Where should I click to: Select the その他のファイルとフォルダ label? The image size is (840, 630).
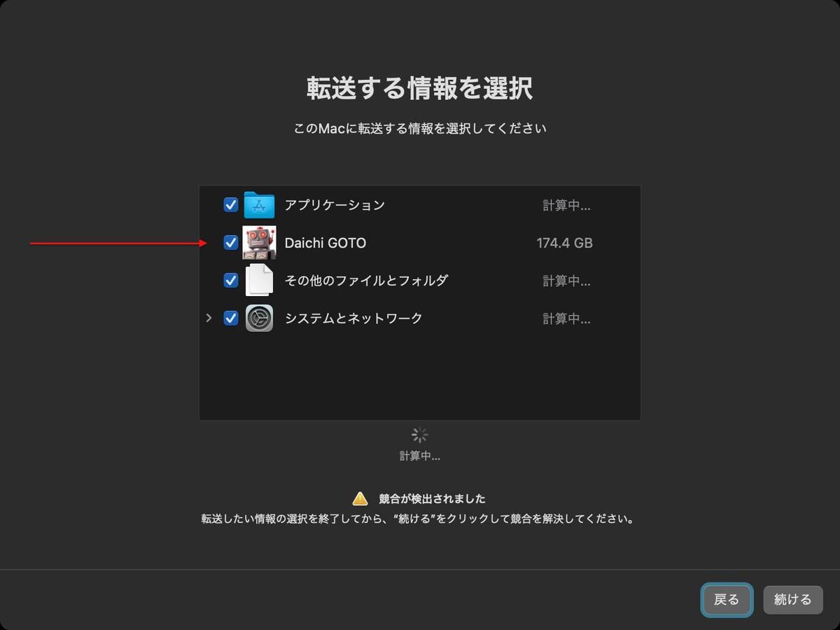coord(366,281)
